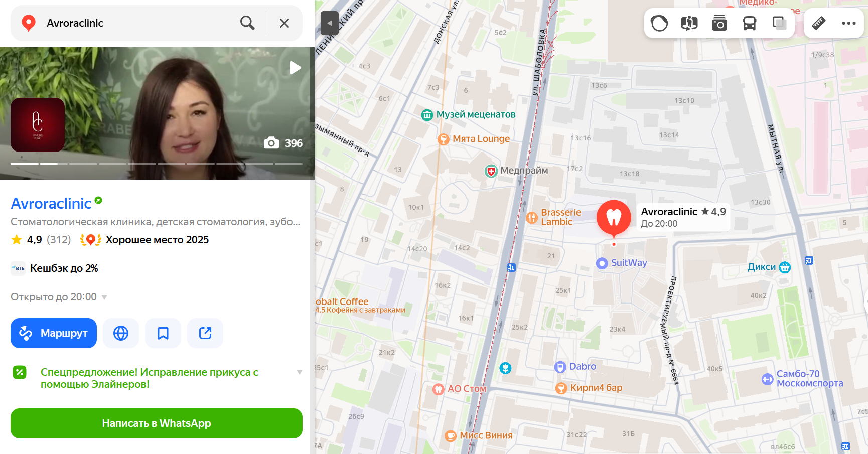The image size is (868, 454).
Task: Click the red Avroraclinic tooth pin
Action: [614, 218]
